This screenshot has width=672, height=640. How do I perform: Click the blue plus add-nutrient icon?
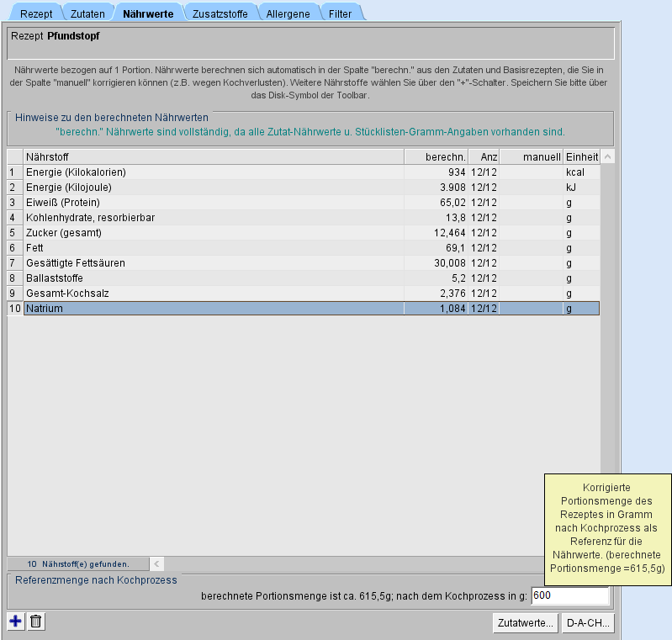click(15, 621)
